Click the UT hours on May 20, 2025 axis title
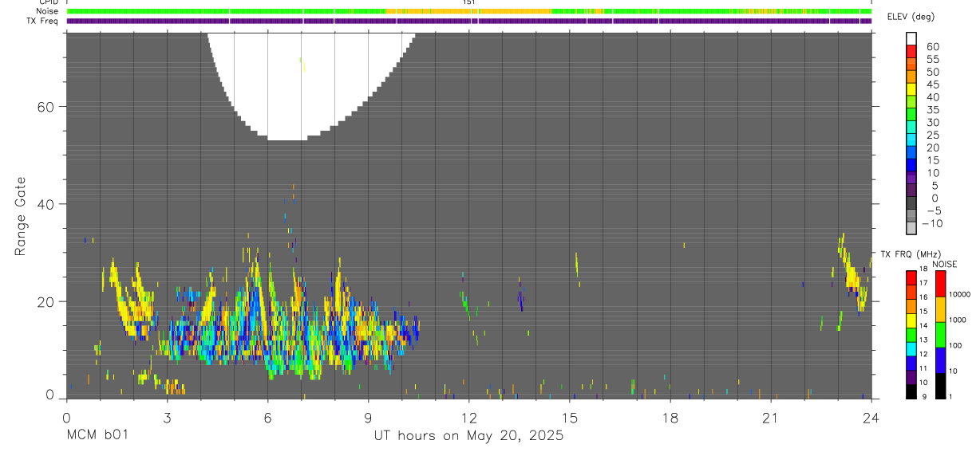This screenshot has width=980, height=452. coord(469,435)
